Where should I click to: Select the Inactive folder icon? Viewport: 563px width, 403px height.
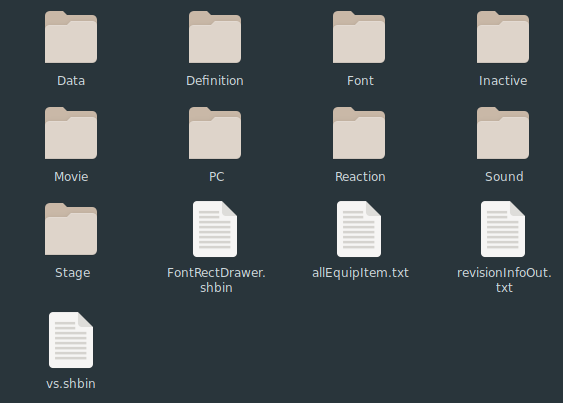503,37
